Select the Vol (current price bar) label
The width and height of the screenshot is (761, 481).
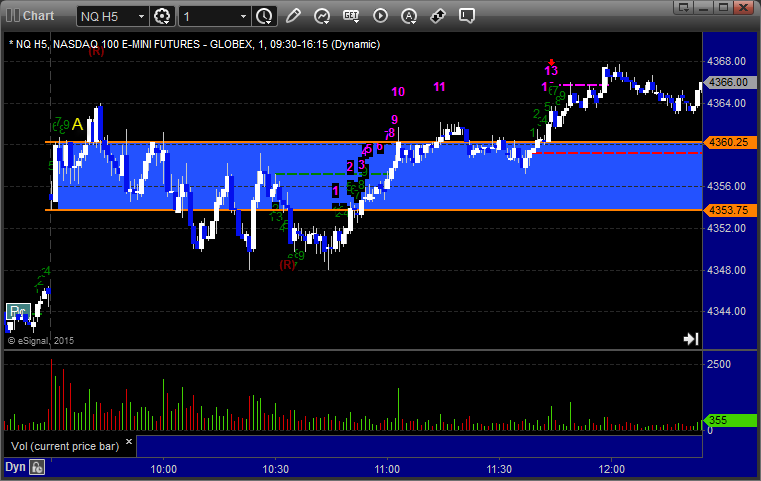pyautogui.click(x=65, y=446)
